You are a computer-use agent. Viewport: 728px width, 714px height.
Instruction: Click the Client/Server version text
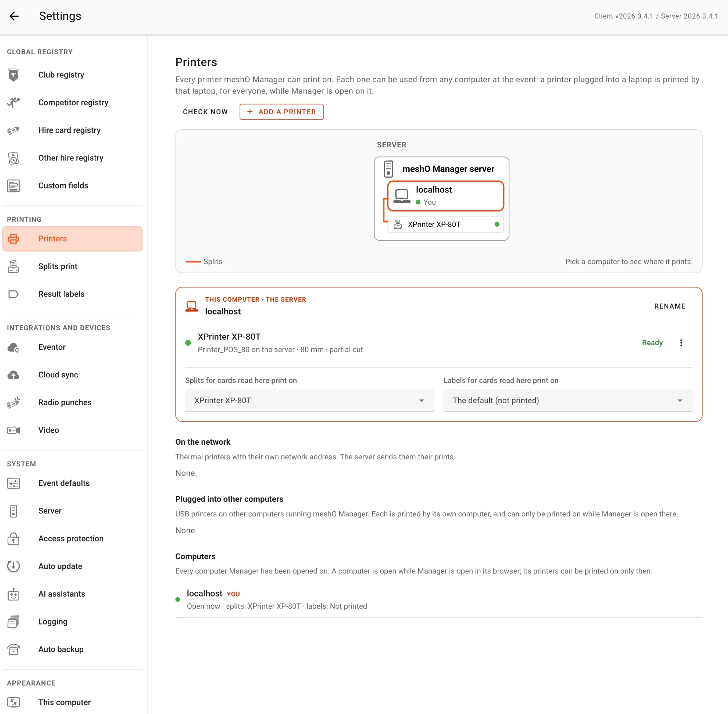coord(656,16)
